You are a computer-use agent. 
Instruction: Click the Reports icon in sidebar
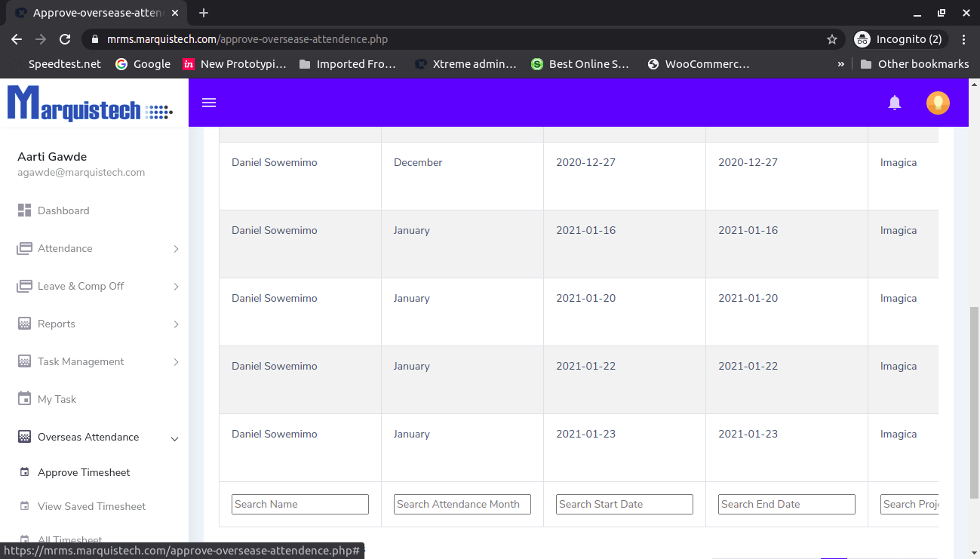pyautogui.click(x=24, y=324)
